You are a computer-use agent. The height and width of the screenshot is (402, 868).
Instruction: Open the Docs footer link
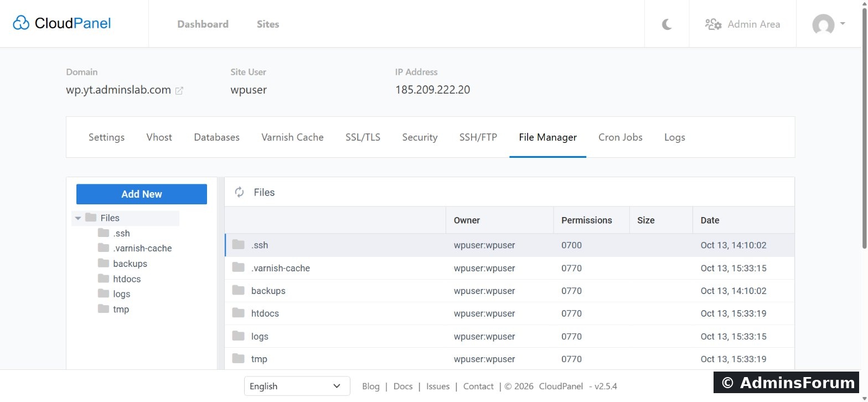pos(403,386)
